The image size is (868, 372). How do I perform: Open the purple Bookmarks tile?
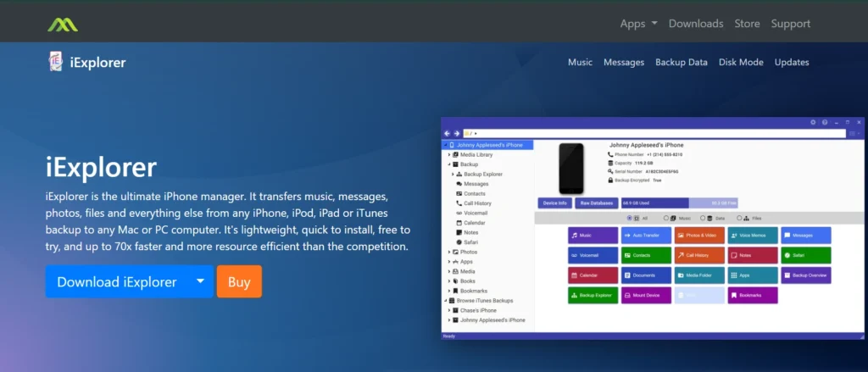click(x=753, y=295)
